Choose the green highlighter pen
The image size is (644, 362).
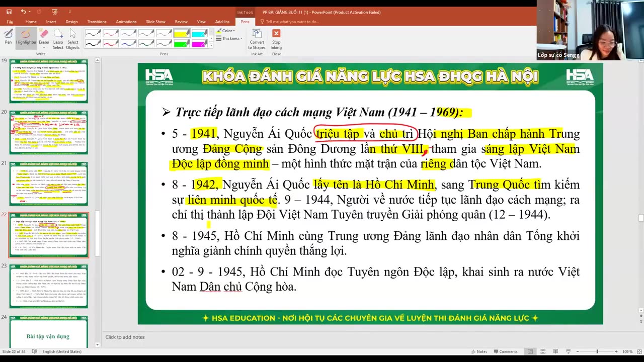pos(182,43)
